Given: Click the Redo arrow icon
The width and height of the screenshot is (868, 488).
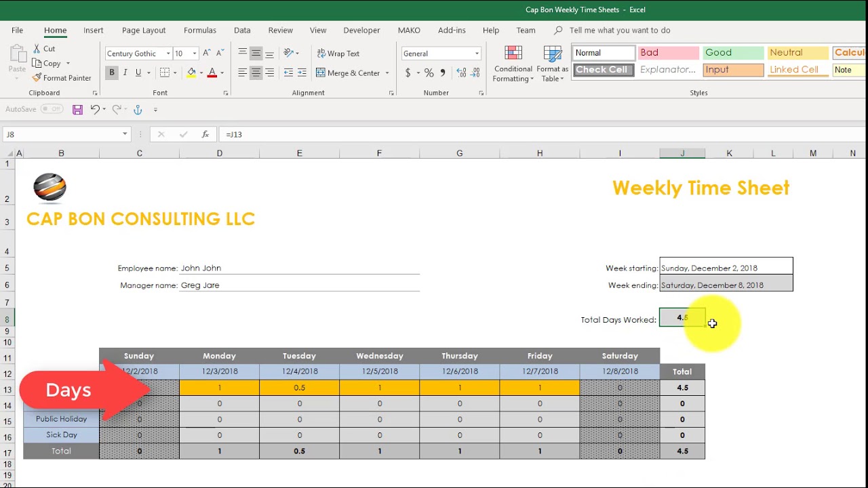Looking at the screenshot, I should tap(117, 109).
